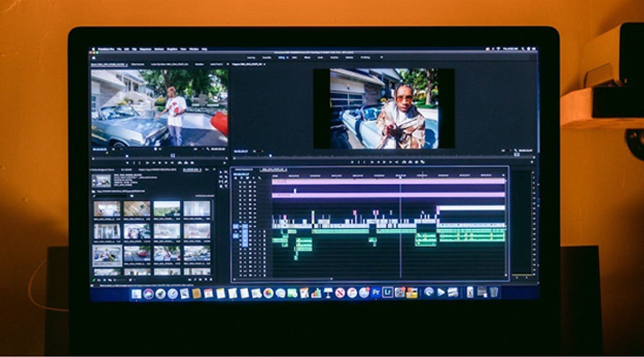Viewport: 644px width, 357px height.
Task: Open Program monitor playback resolution dropdown
Action: (x=505, y=151)
